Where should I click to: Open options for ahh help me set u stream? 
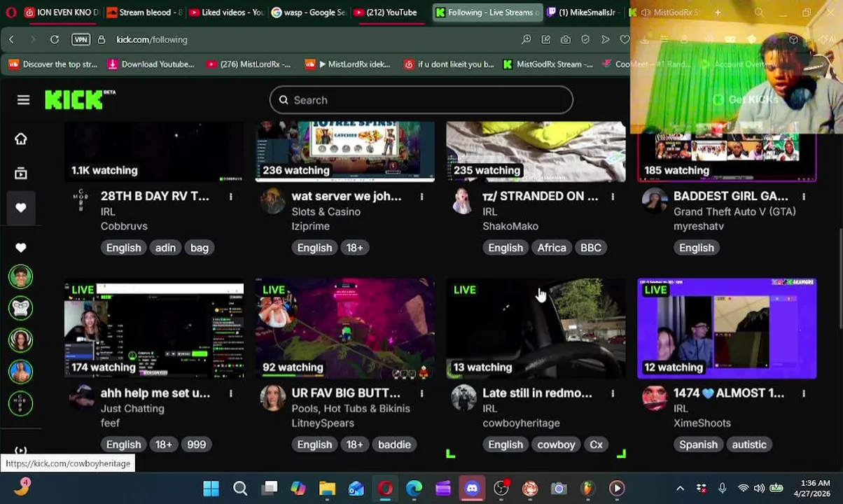pyautogui.click(x=230, y=393)
